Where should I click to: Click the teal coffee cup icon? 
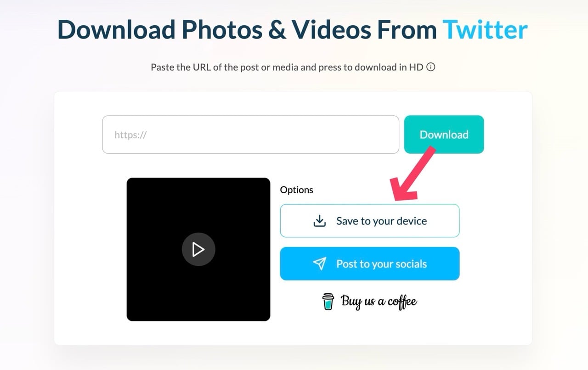point(328,302)
